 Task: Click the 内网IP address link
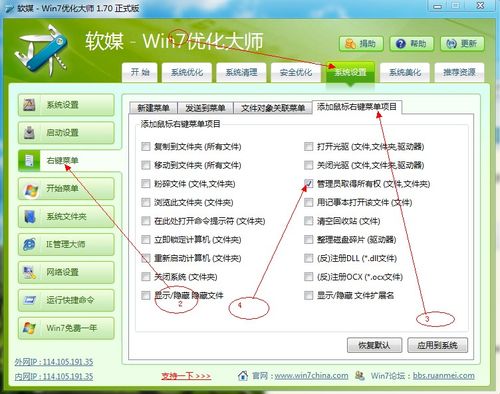click(54, 376)
